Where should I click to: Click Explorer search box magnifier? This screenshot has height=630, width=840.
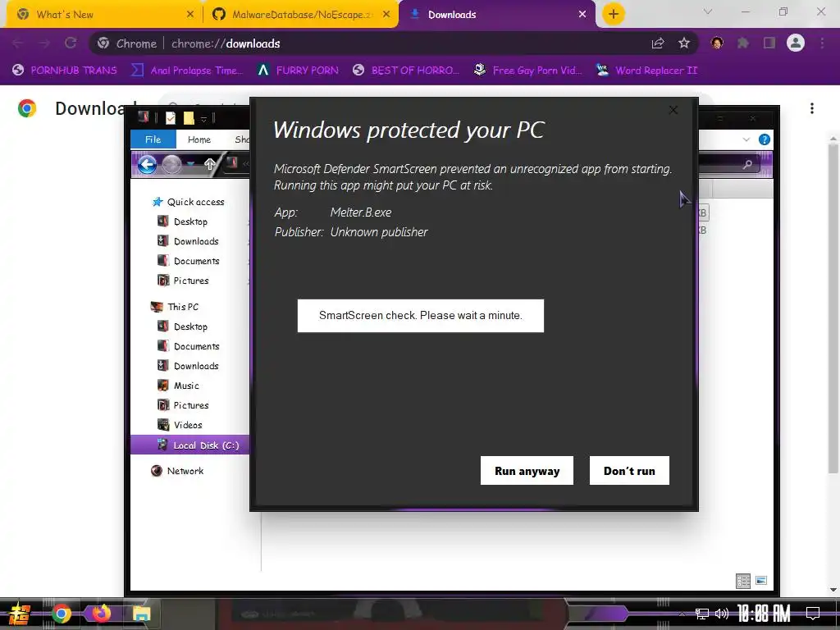pyautogui.click(x=747, y=164)
